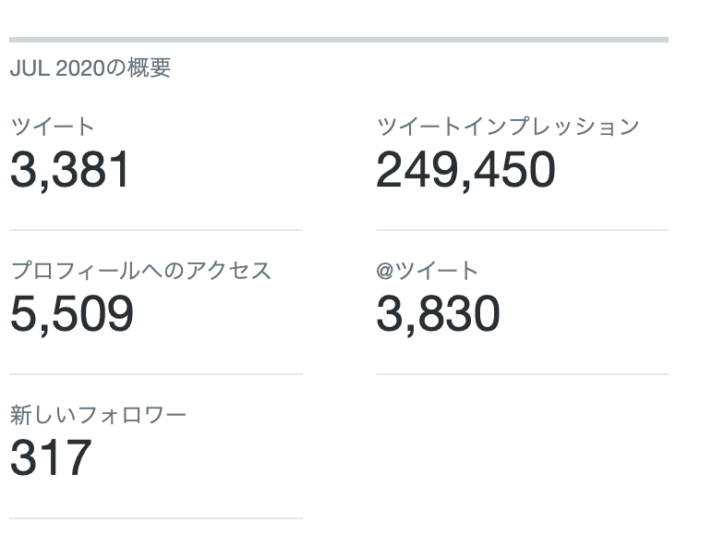Click the mentions value 3,830

[438, 314]
